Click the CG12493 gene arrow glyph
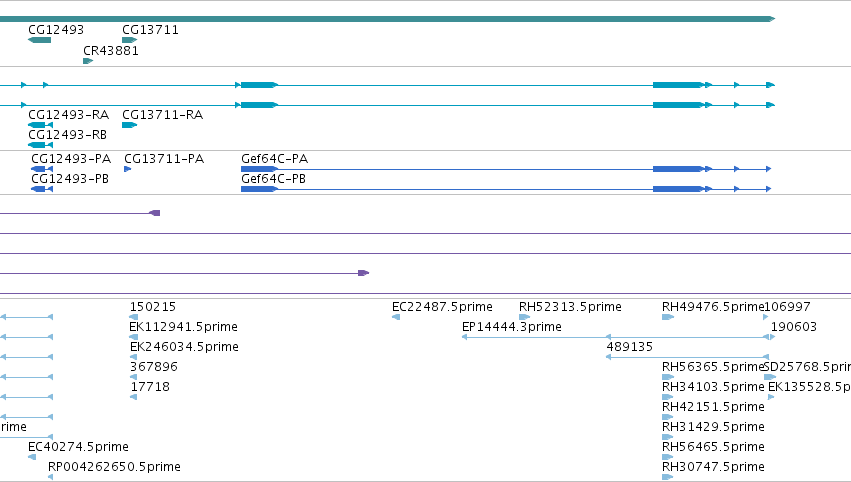This screenshot has width=851, height=482. pyautogui.click(x=40, y=40)
